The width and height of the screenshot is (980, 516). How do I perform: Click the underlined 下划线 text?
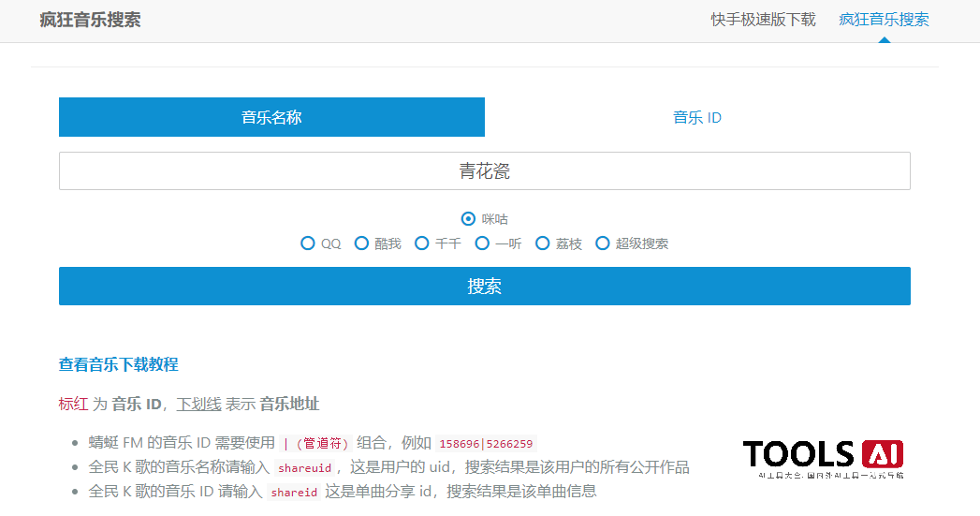pyautogui.click(x=198, y=404)
